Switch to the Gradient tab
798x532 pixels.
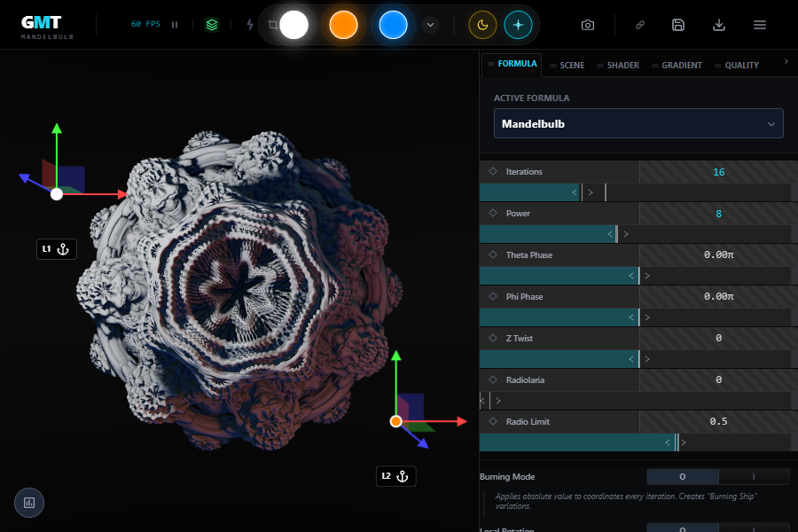pos(677,65)
